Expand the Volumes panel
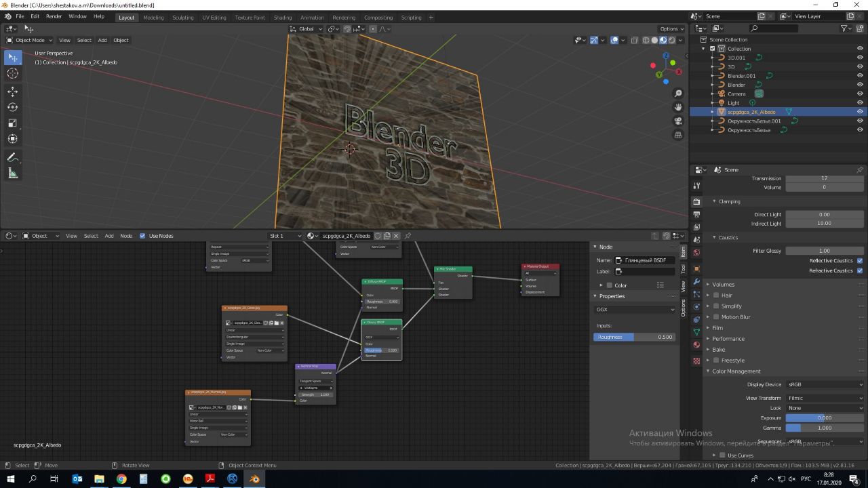 (x=723, y=284)
